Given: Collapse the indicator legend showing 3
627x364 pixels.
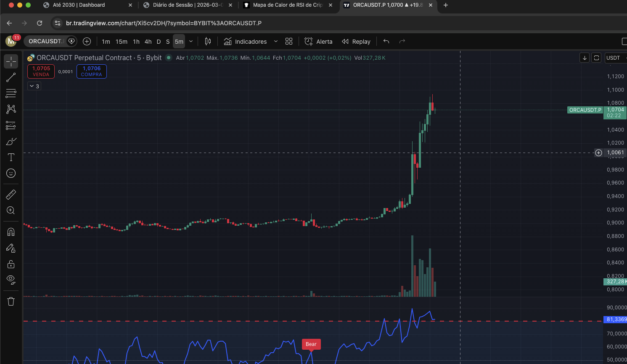Looking at the screenshot, I should pyautogui.click(x=34, y=86).
